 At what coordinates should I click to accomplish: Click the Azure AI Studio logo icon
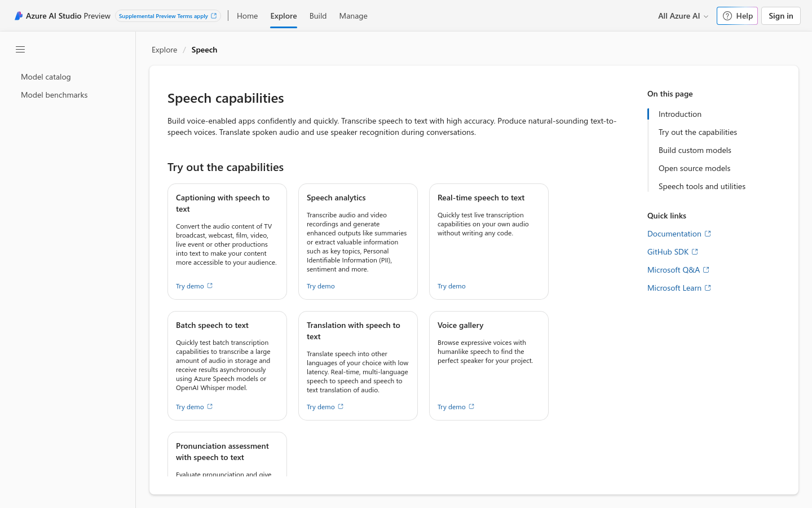[19, 16]
